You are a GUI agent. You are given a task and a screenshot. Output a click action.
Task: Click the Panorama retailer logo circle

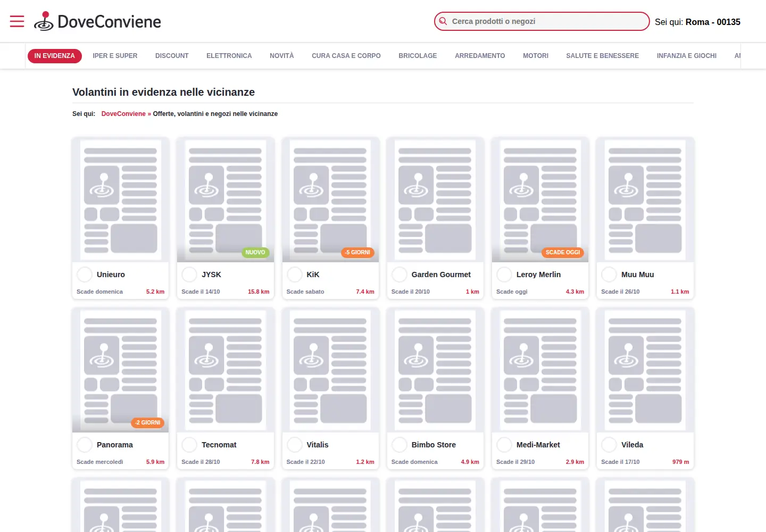[85, 445]
